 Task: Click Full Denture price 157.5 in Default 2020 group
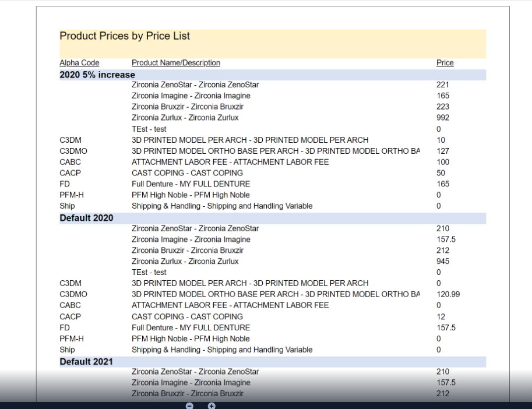[x=446, y=327]
